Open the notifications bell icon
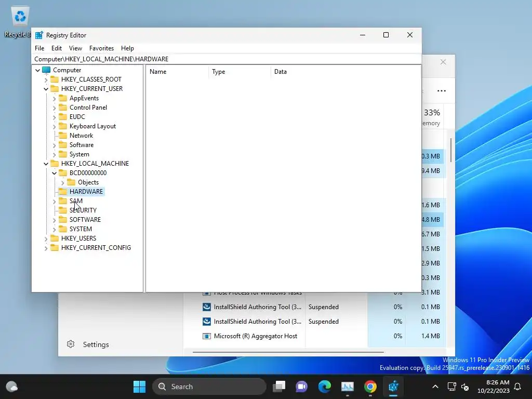This screenshot has height=399, width=532. 518,387
